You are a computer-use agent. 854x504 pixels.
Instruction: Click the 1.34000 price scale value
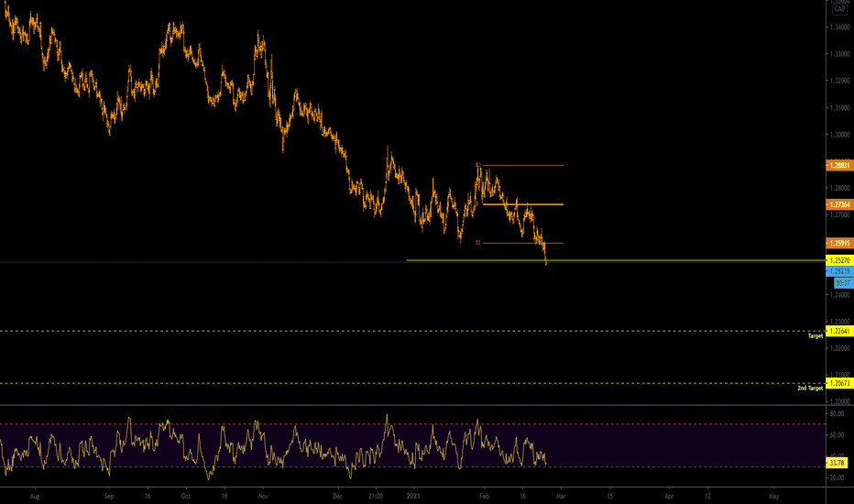(840, 27)
